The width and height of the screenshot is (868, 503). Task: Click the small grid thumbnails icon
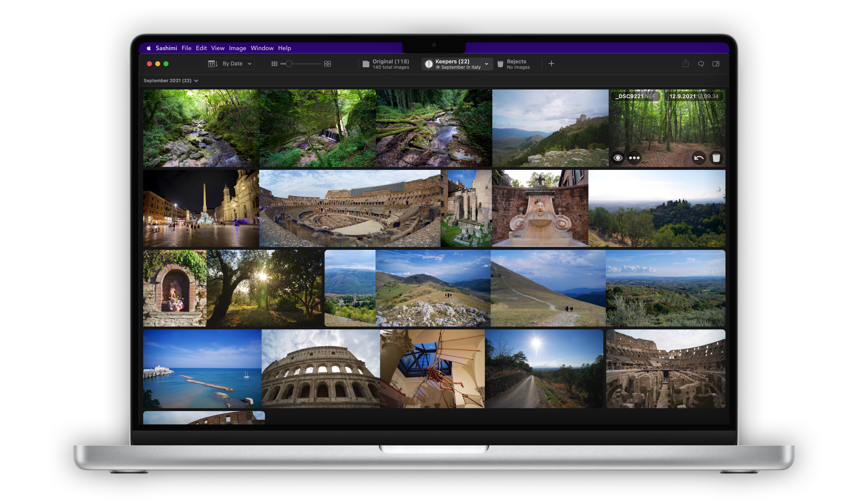[x=274, y=64]
